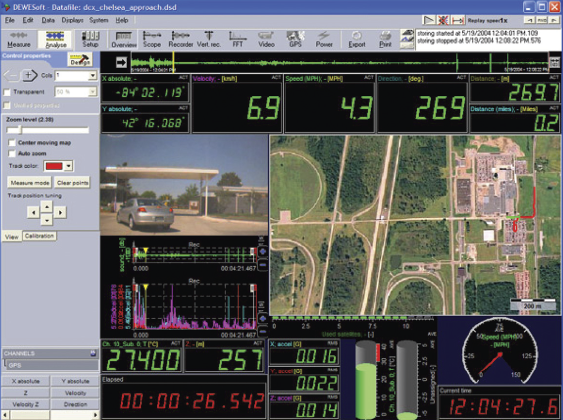563x420 pixels.
Task: Click the Replay speed 1x control
Action: tap(487, 20)
